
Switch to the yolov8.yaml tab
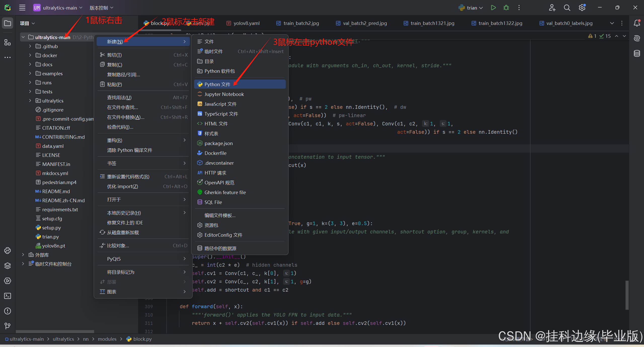[246, 23]
